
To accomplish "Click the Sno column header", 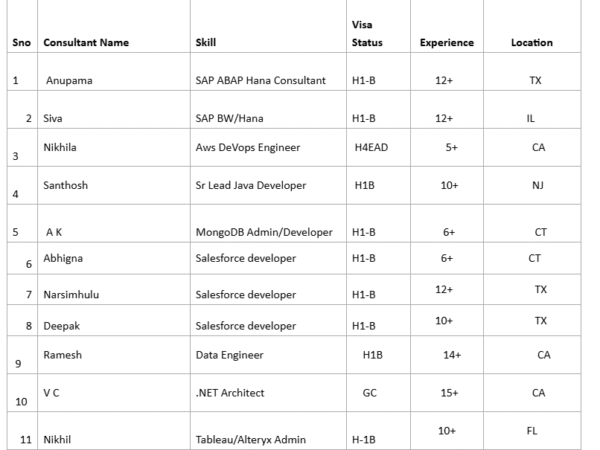I will [x=22, y=43].
